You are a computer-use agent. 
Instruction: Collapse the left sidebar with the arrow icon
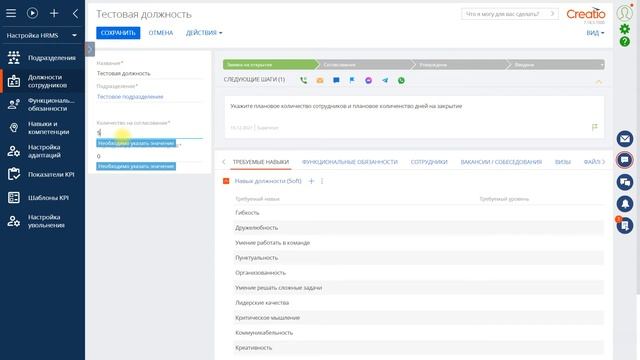(x=76, y=13)
